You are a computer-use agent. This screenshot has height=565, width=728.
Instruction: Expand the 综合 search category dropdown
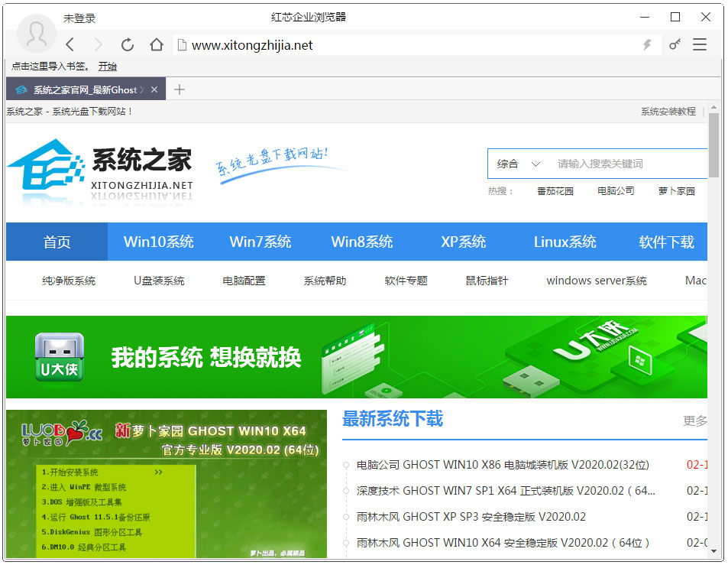coord(519,164)
